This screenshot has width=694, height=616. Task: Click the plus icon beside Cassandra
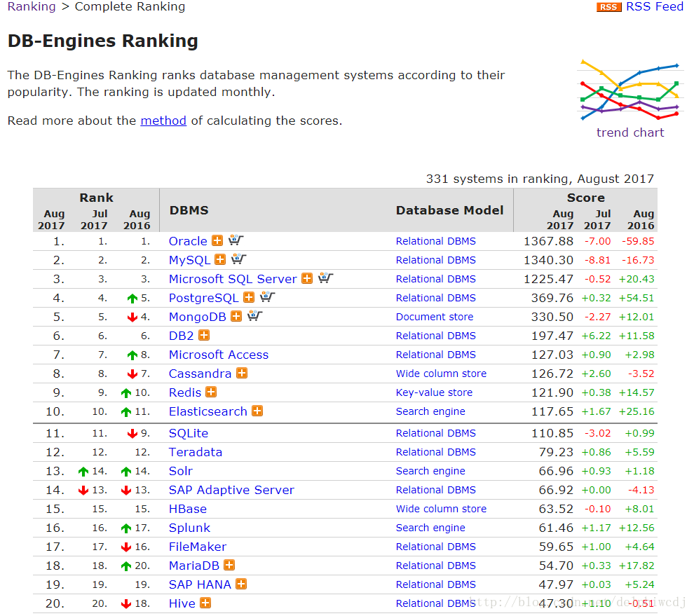(x=242, y=373)
